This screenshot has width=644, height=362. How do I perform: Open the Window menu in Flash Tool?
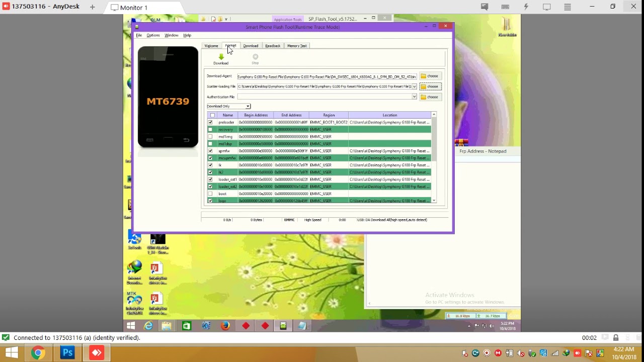point(171,35)
